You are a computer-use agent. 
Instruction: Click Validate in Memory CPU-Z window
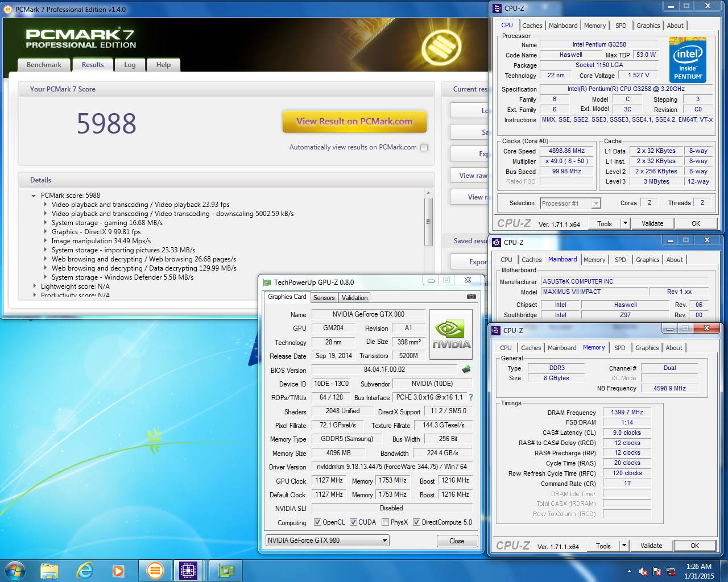[651, 546]
